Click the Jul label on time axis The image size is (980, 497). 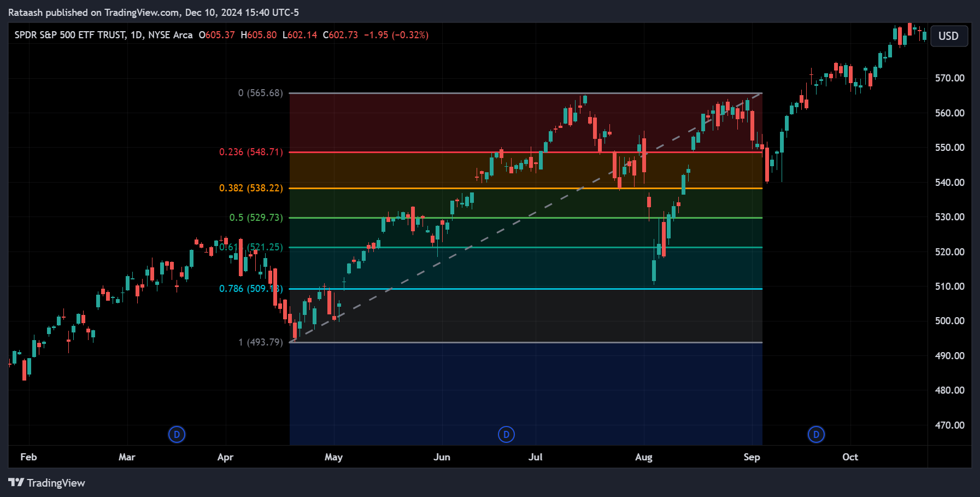pos(536,457)
